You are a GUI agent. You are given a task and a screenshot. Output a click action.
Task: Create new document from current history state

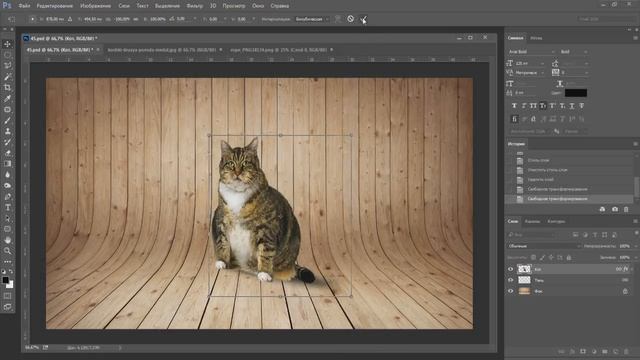point(602,209)
